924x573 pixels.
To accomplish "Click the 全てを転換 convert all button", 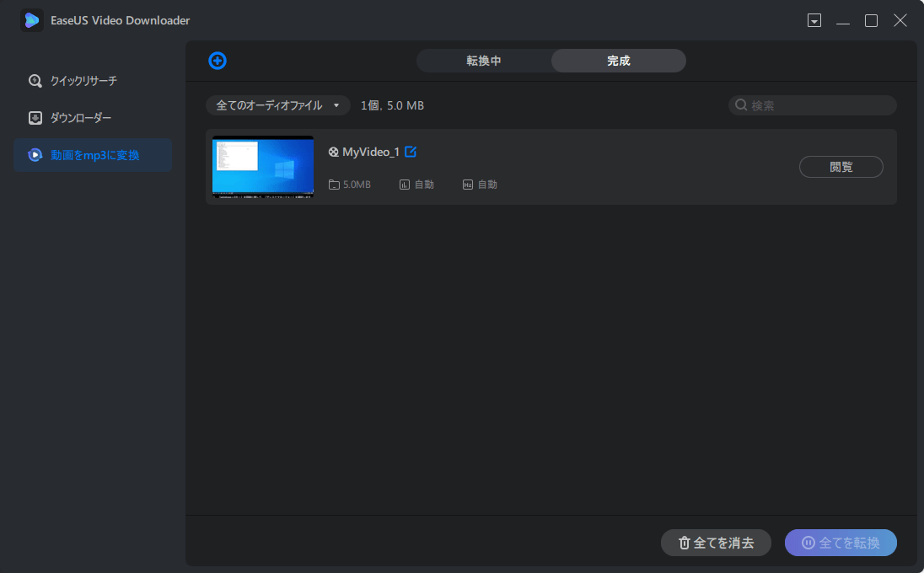I will click(x=841, y=543).
